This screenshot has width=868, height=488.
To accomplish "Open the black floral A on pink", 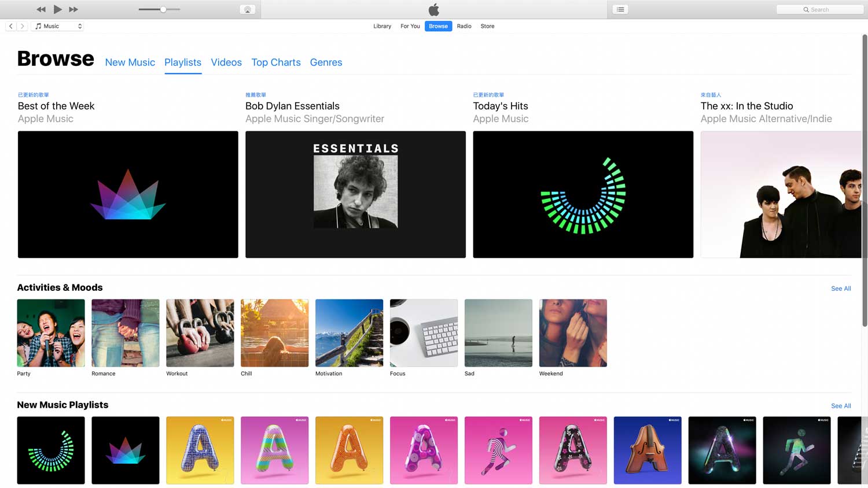I will 573,450.
